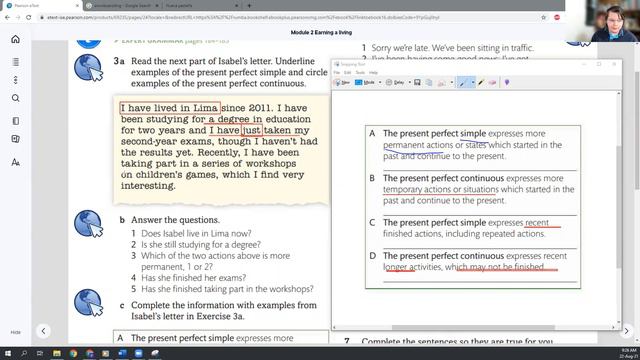Image resolution: width=640 pixels, height=360 pixels.
Task: Open the notebook icon in the sidebar
Action: (x=16, y=139)
